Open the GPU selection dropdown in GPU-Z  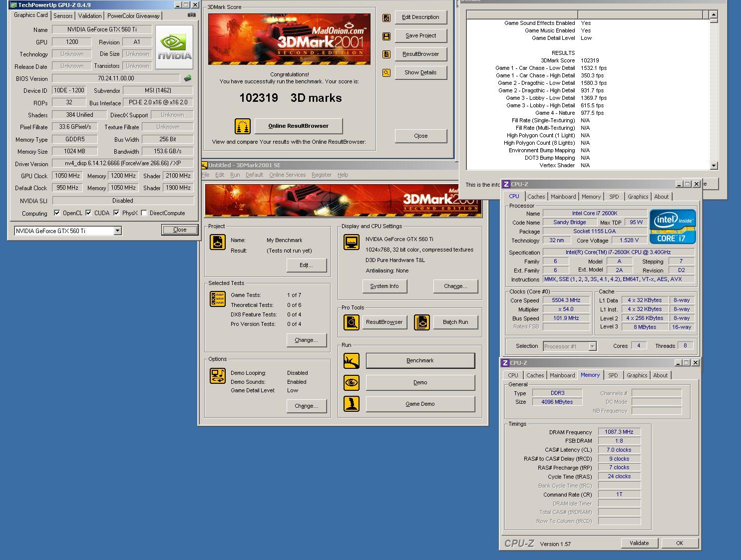click(118, 231)
